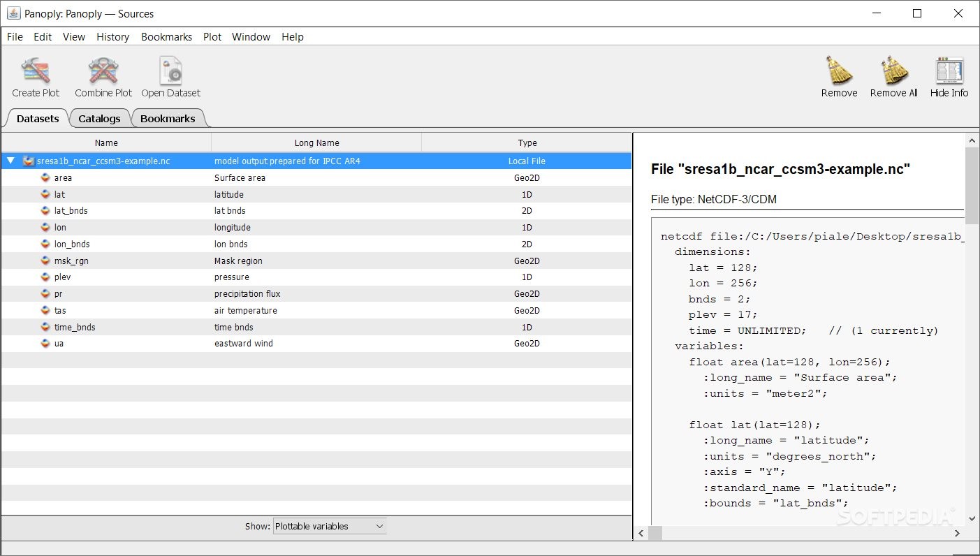The height and width of the screenshot is (556, 980).
Task: Click the variable icon next to time_bnds
Action: click(x=46, y=328)
